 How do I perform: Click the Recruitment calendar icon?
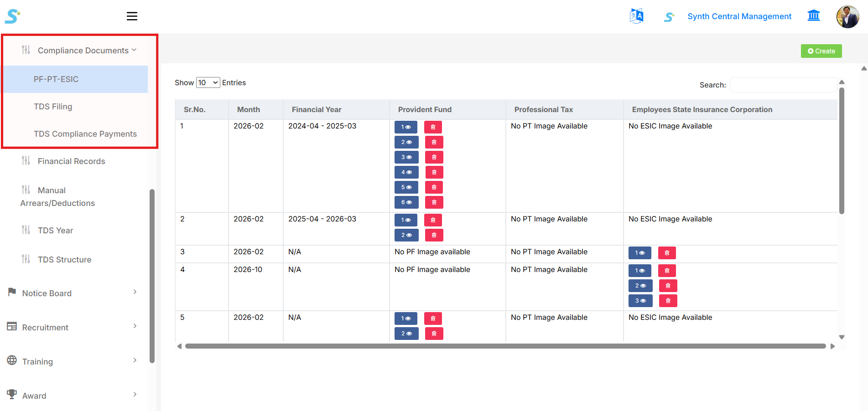point(12,326)
